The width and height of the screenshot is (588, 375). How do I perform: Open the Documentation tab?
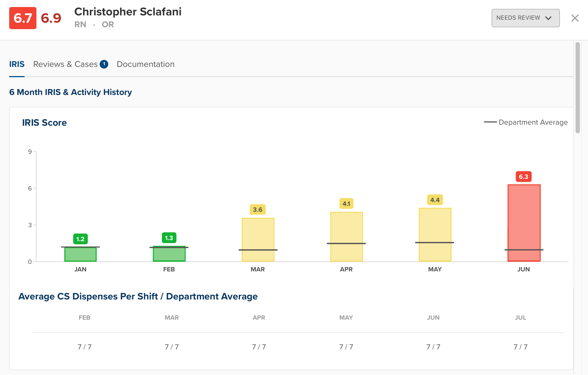tap(146, 64)
